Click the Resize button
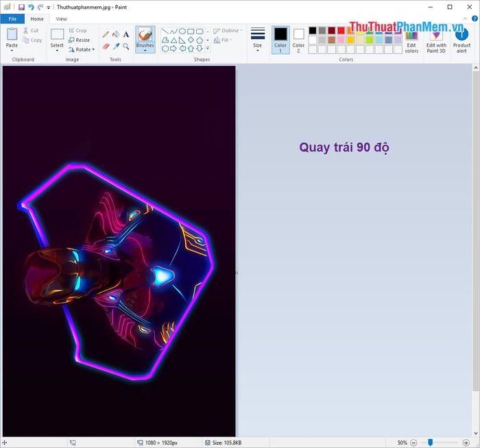The image size is (480, 448). click(80, 40)
